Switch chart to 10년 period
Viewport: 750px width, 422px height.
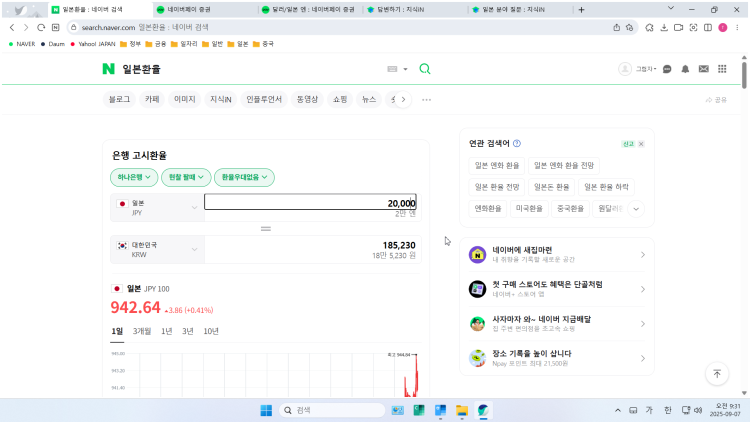point(211,331)
